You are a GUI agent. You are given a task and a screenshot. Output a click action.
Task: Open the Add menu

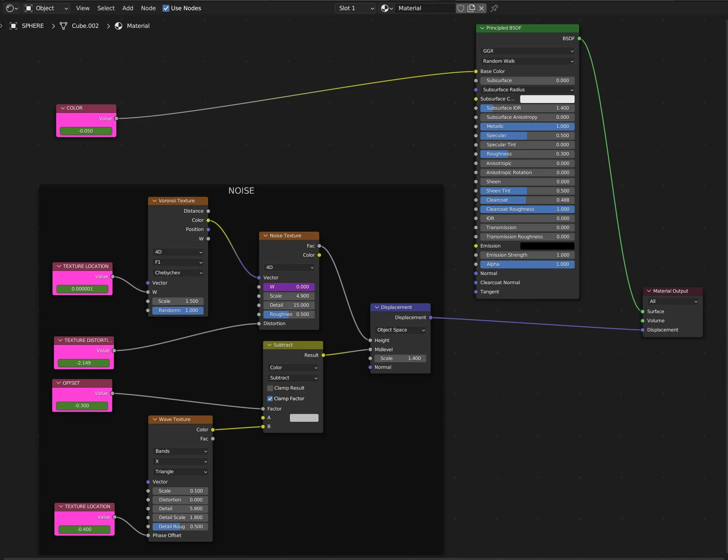pos(127,8)
